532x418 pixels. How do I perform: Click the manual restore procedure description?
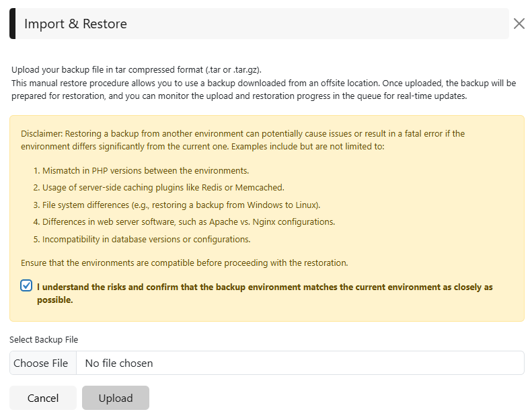coord(263,90)
